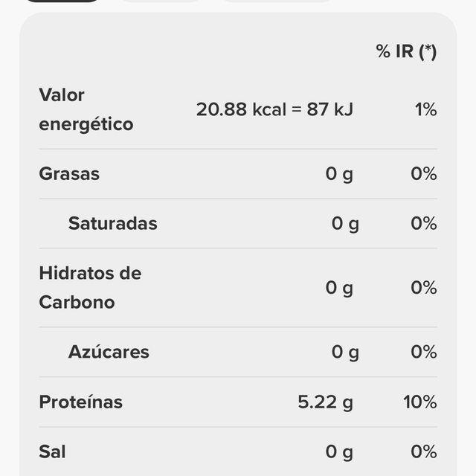Click the 0 g value for Saturadas
This screenshot has width=476, height=476.
(345, 224)
